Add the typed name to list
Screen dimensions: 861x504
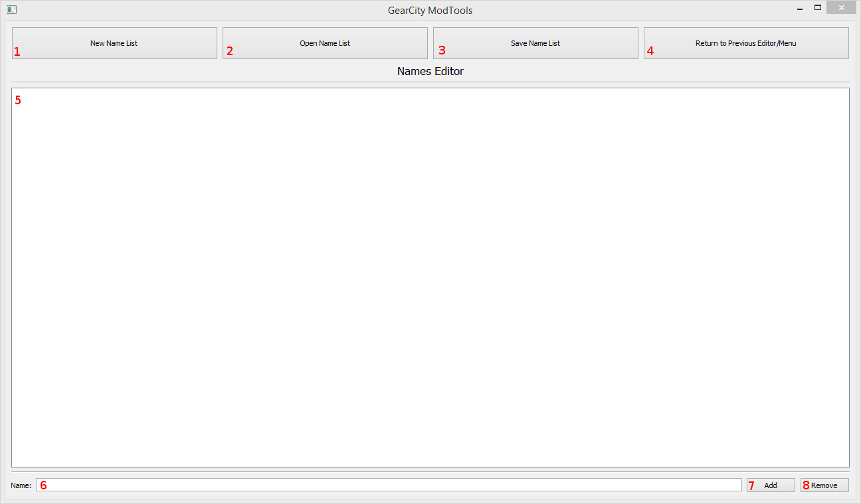pyautogui.click(x=771, y=485)
